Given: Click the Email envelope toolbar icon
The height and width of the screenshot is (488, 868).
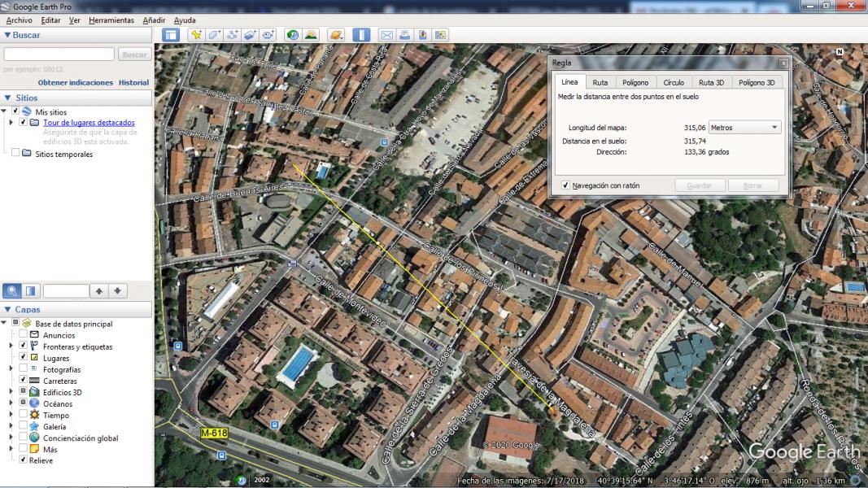Looking at the screenshot, I should click(386, 35).
